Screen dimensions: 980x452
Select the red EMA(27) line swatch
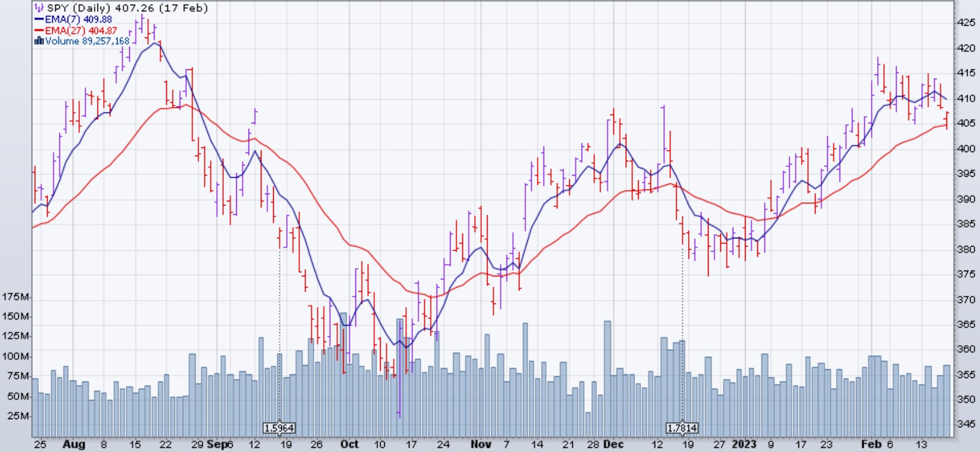point(39,31)
